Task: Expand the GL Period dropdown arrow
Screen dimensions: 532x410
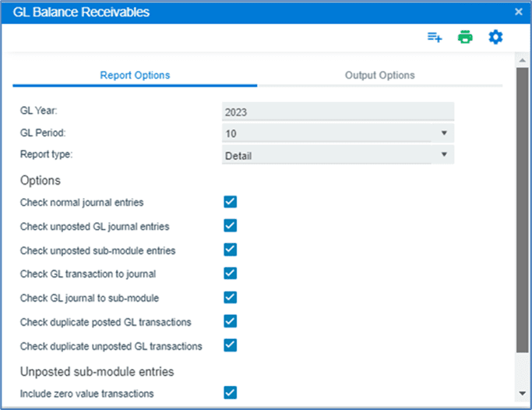Action: 443,133
